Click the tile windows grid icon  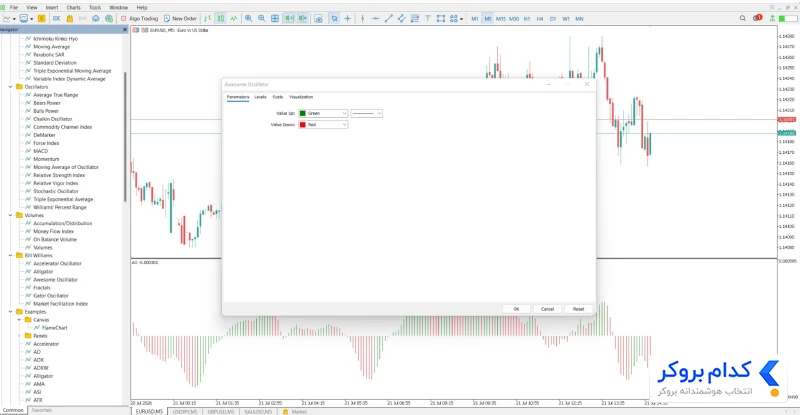click(275, 18)
